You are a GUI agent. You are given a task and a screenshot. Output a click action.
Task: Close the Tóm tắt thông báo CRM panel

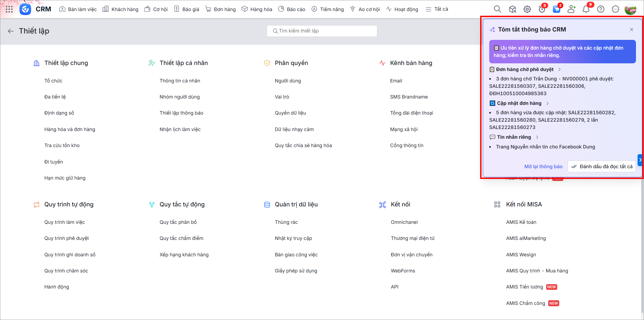tap(631, 29)
